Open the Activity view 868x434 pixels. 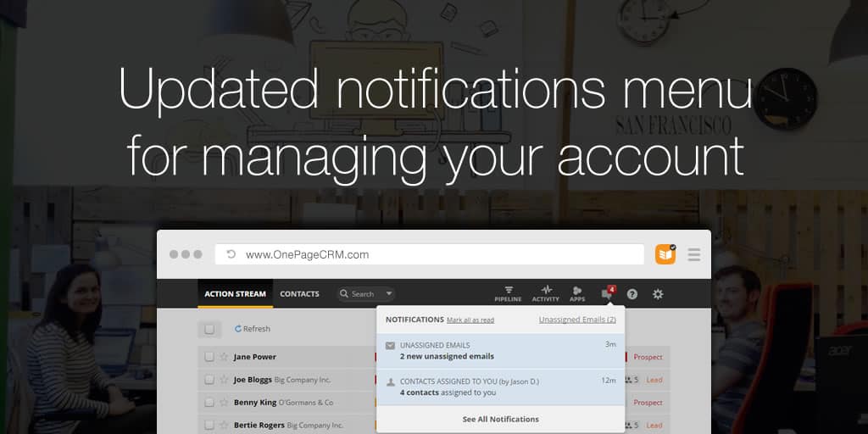pos(545,294)
